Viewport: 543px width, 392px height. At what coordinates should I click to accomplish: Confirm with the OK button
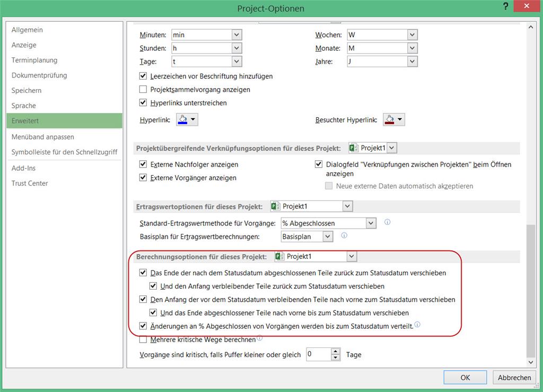(x=465, y=378)
